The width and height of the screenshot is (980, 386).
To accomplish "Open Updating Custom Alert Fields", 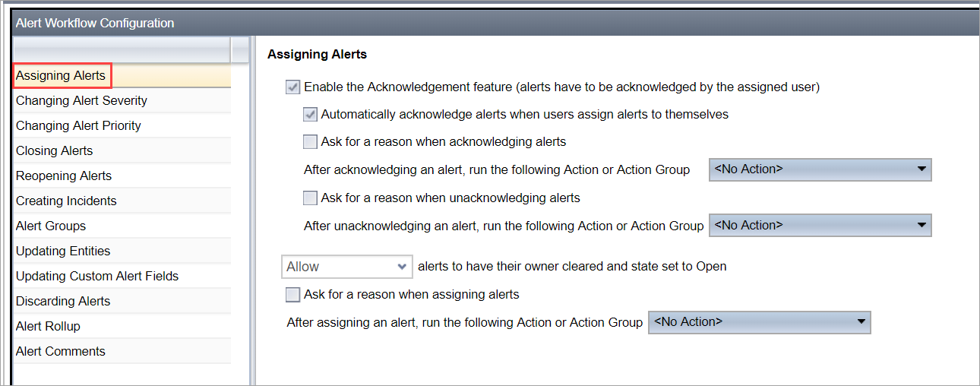I will point(122,276).
